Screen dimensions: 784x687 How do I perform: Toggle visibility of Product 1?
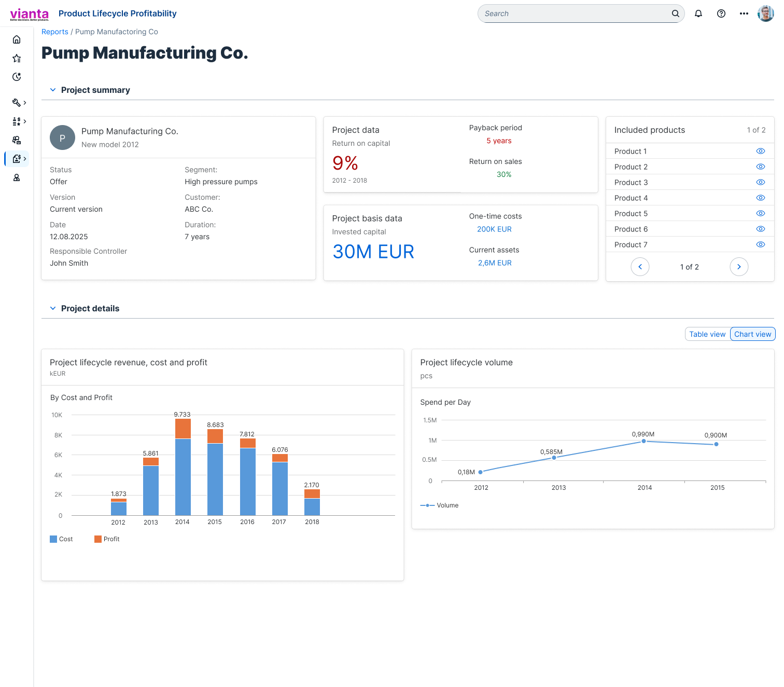(761, 151)
